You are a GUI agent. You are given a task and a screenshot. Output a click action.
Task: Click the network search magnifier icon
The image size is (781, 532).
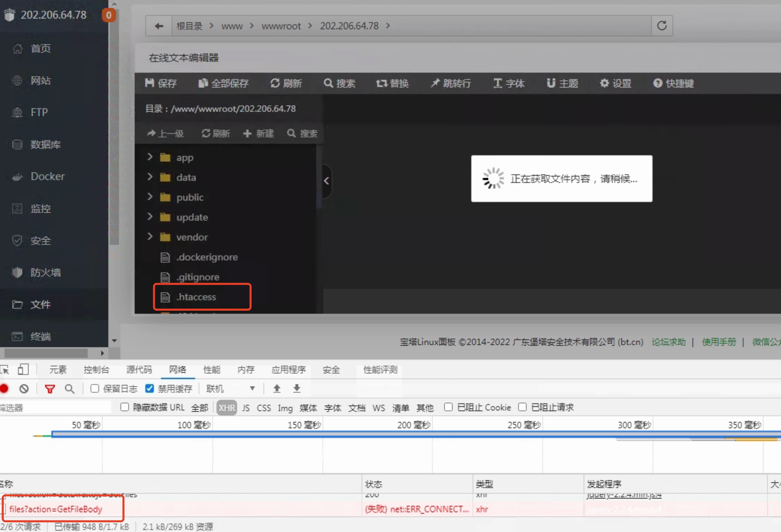click(x=69, y=389)
